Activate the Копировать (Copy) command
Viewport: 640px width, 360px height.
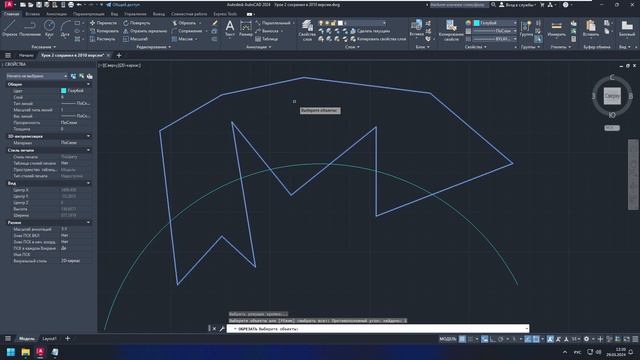(x=104, y=31)
